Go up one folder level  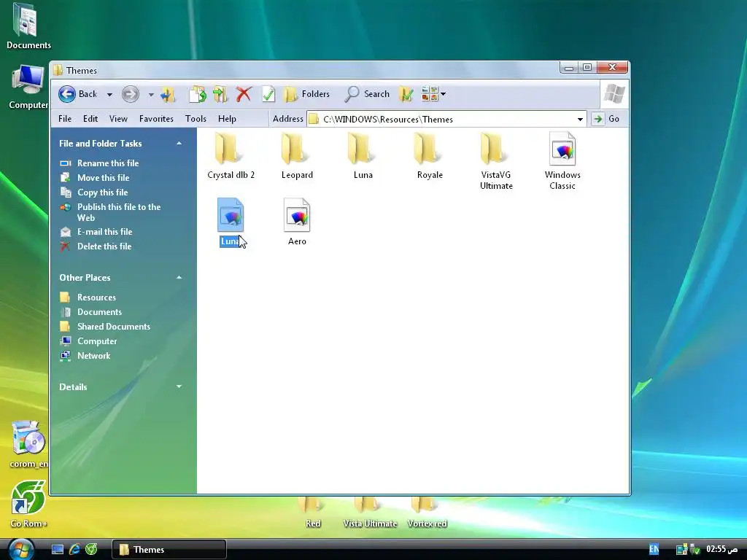(168, 94)
